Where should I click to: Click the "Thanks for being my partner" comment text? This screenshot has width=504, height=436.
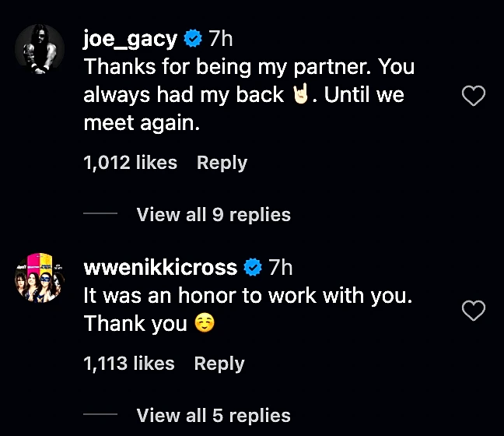point(248,67)
